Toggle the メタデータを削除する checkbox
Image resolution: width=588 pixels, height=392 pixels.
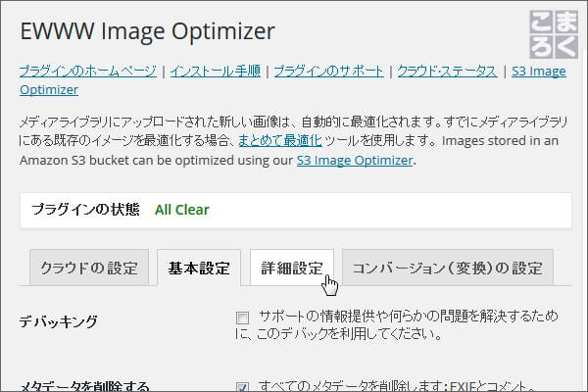pyautogui.click(x=243, y=387)
